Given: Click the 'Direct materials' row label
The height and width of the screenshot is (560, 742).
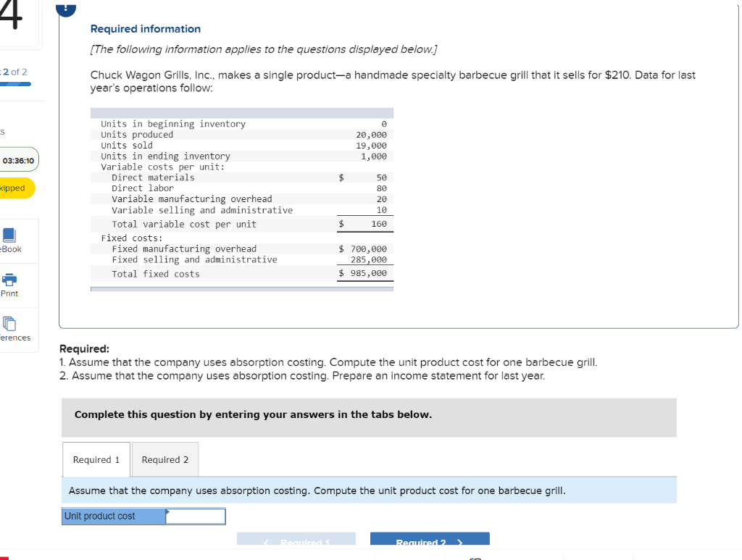Looking at the screenshot, I should tap(153, 177).
